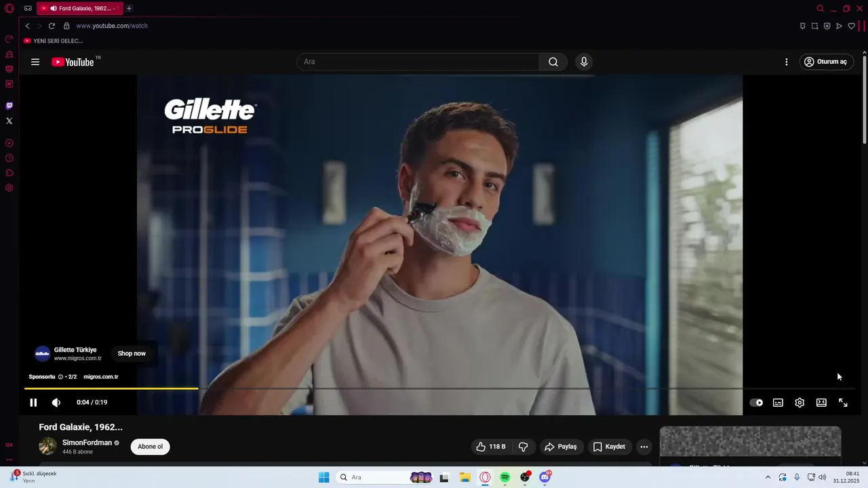Reload the YouTube page
This screenshot has width=868, height=488.
[52, 26]
